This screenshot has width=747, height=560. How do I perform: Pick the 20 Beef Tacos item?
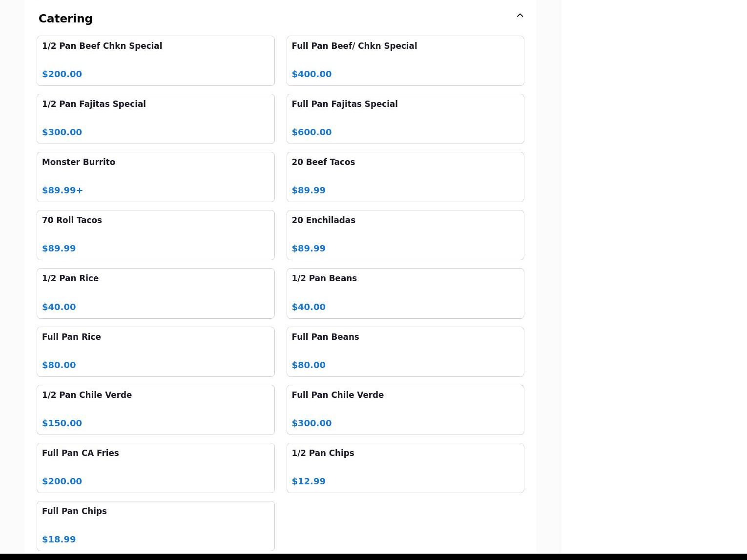[405, 177]
